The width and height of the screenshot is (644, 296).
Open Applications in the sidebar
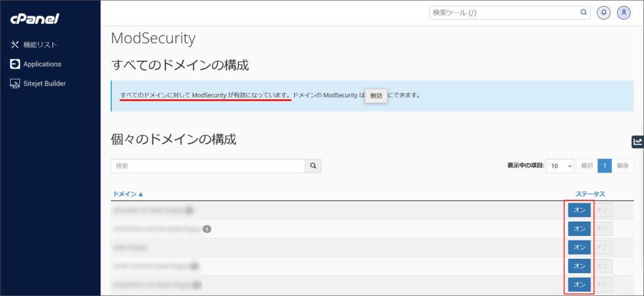coord(36,64)
